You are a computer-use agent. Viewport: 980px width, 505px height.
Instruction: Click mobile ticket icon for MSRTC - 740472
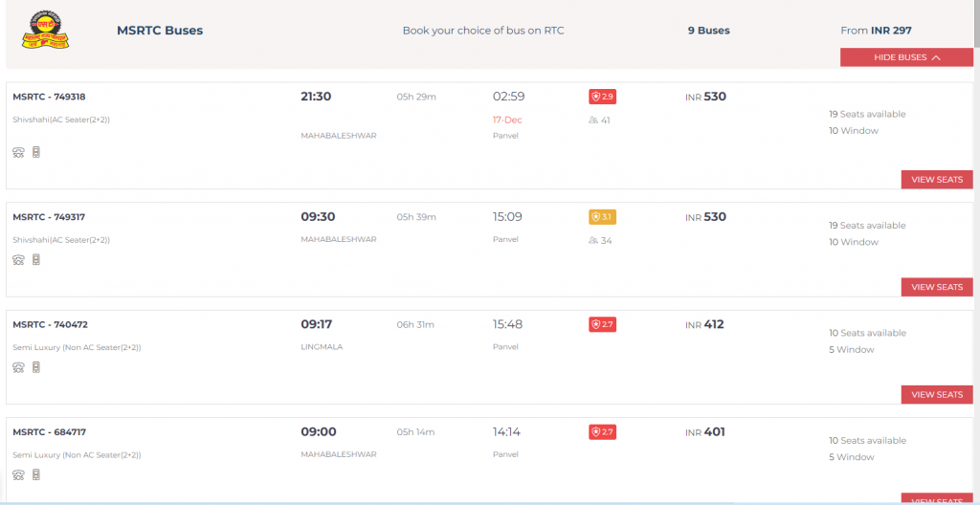point(36,367)
